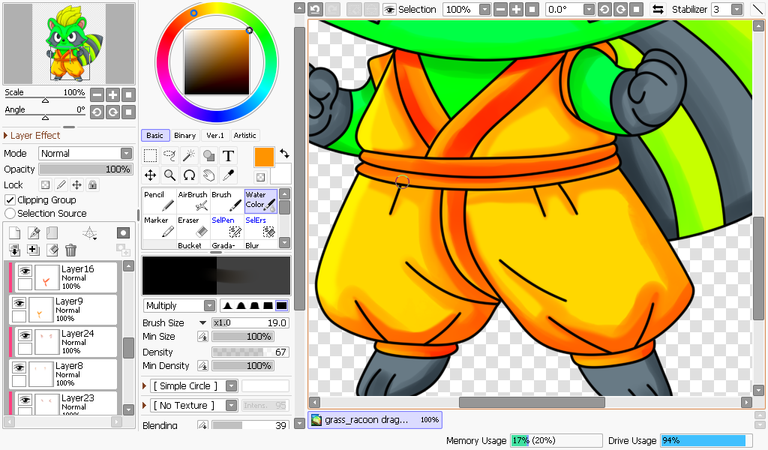
Task: Enable the Selection Source radio button
Action: pos(10,213)
